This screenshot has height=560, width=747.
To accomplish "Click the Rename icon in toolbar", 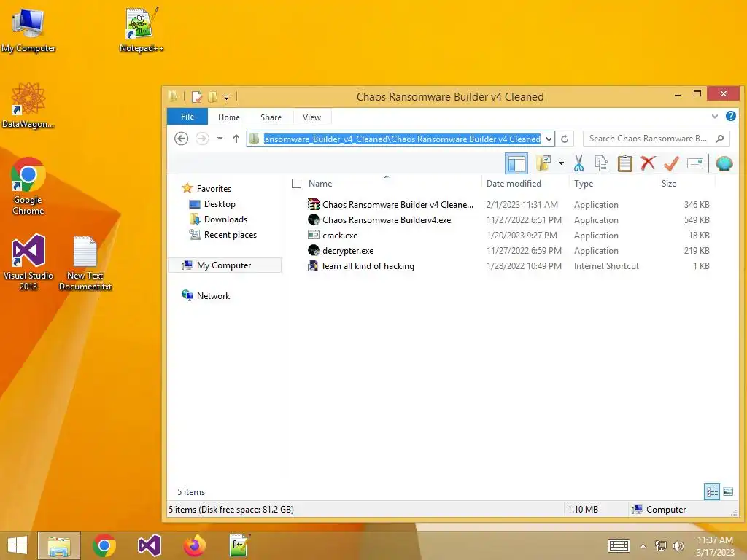I will click(695, 164).
